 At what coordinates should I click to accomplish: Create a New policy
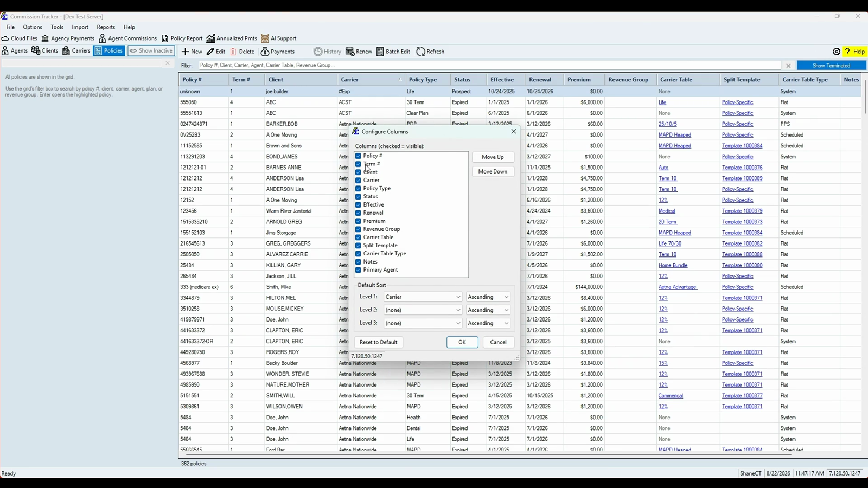pyautogui.click(x=192, y=52)
